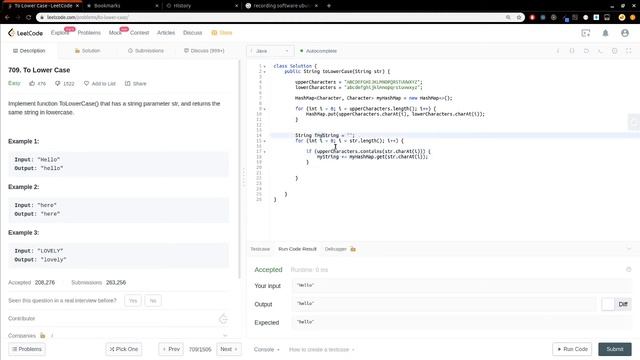The width and height of the screenshot is (640, 360).
Task: Bookmark page with star icon
Action: pyautogui.click(x=519, y=18)
